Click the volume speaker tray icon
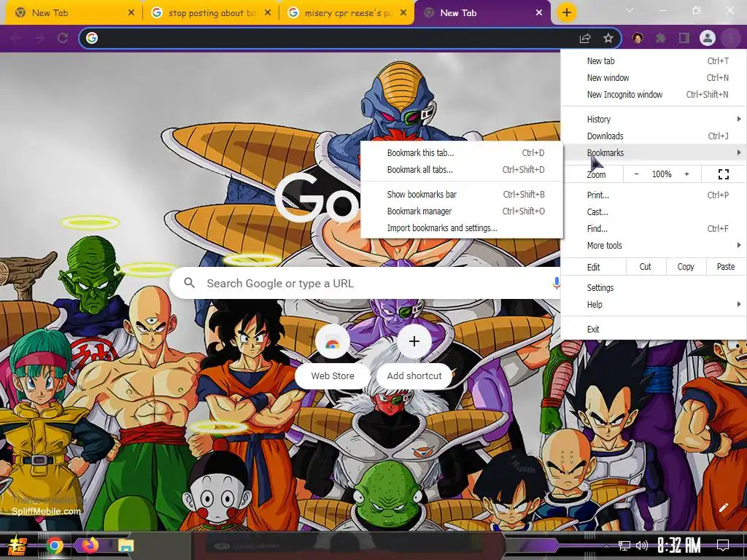 coord(642,545)
